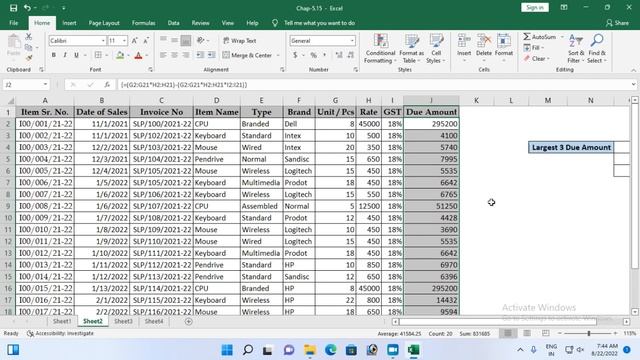This screenshot has height=360, width=640.
Task: Toggle Align Left
Action: 163,55
